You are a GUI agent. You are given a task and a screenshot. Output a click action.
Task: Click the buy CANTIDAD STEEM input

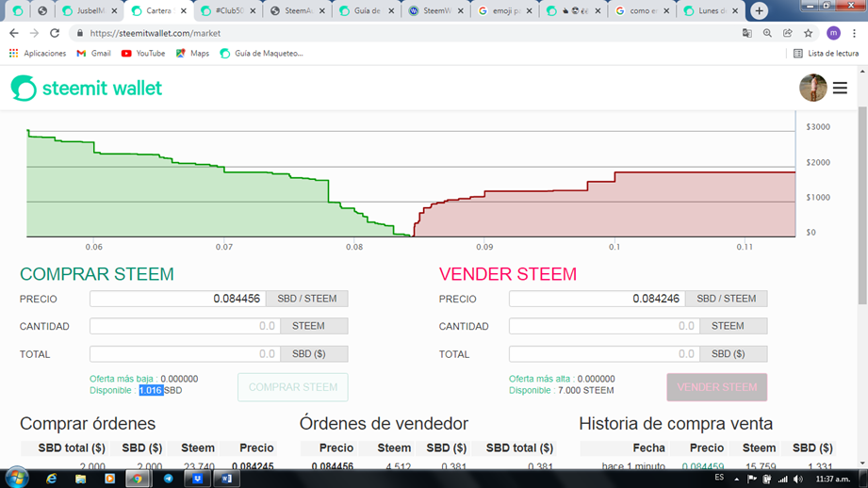(185, 326)
